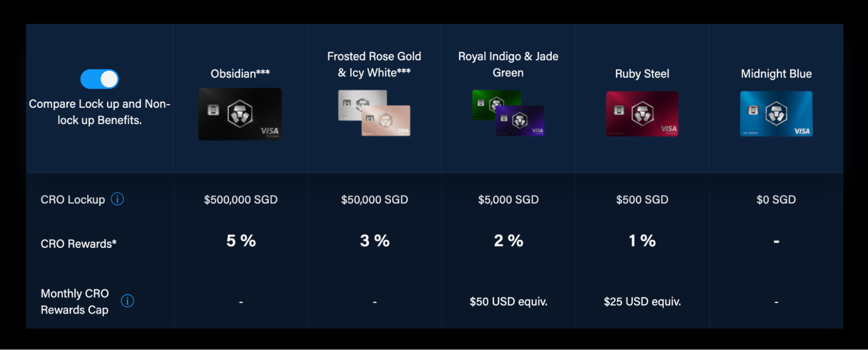Click the Monthly CRO Rewards Cap label

(75, 301)
